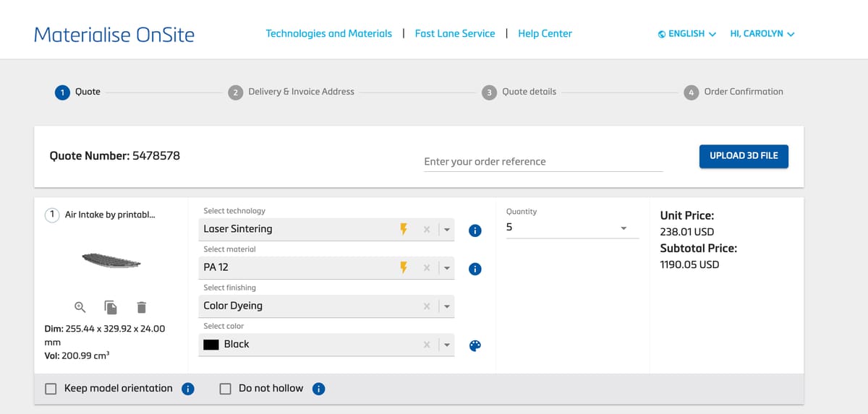The width and height of the screenshot is (868, 414).
Task: Expand the material dropdown arrow
Action: click(447, 268)
